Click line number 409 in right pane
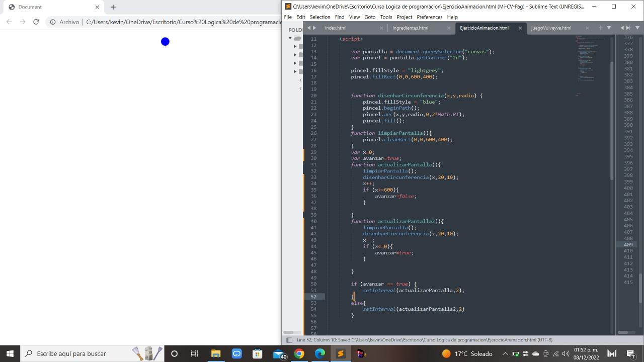The image size is (644, 362). [627, 245]
